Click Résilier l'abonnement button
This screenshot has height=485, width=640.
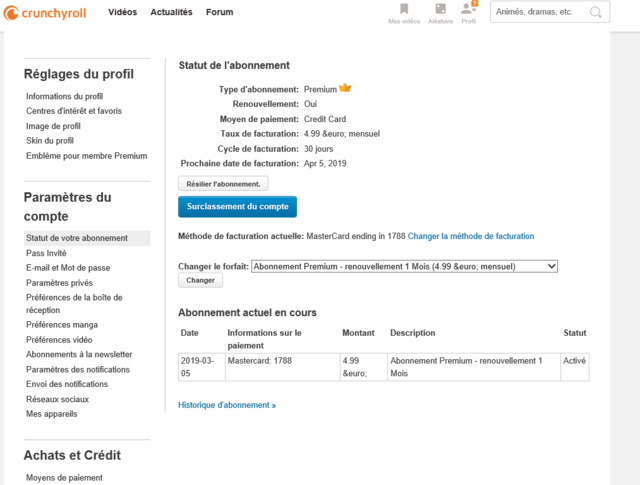coord(223,184)
